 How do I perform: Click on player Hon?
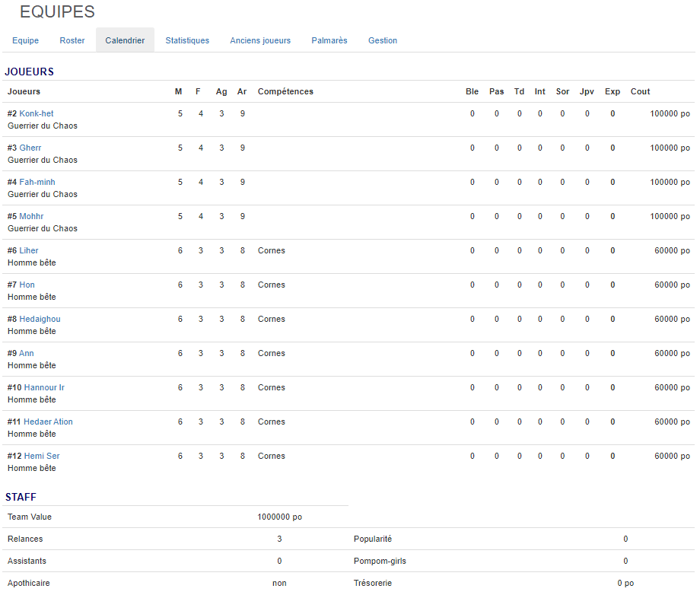(27, 285)
